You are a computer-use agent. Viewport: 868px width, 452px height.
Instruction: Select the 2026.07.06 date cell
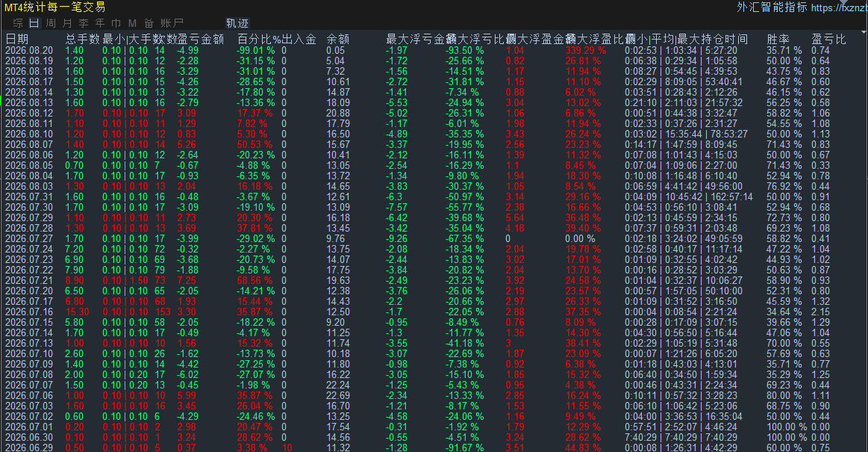click(x=29, y=395)
